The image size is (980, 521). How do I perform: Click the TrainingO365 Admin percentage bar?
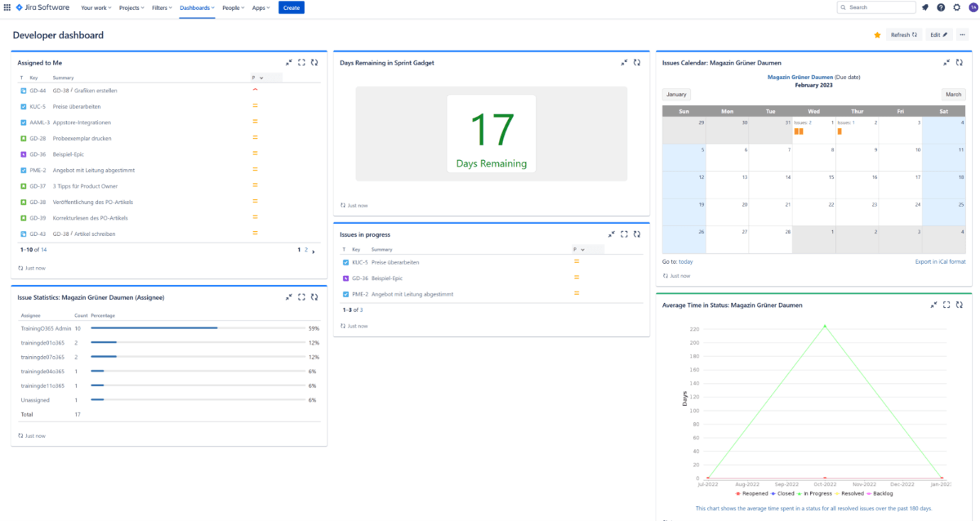pyautogui.click(x=154, y=328)
